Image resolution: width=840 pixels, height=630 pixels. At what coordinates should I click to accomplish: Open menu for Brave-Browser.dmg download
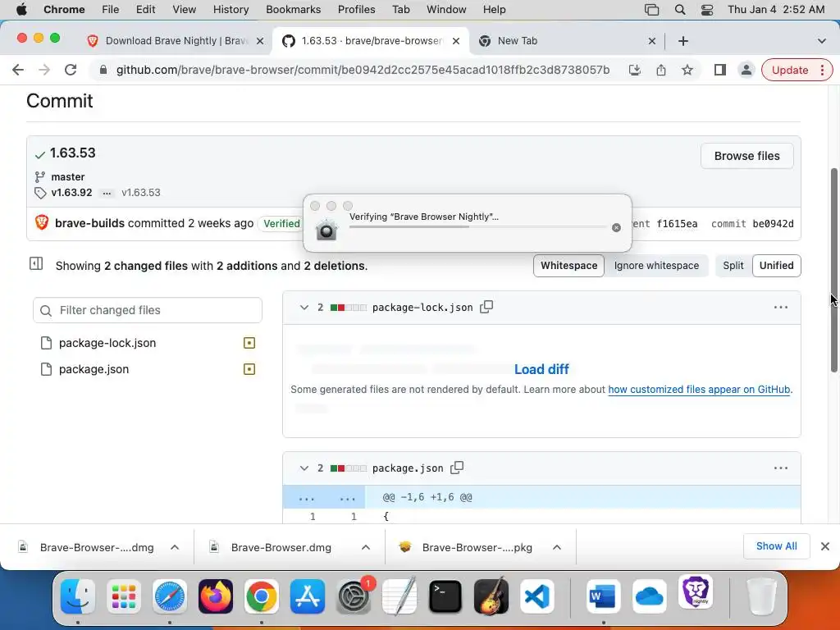click(x=366, y=547)
